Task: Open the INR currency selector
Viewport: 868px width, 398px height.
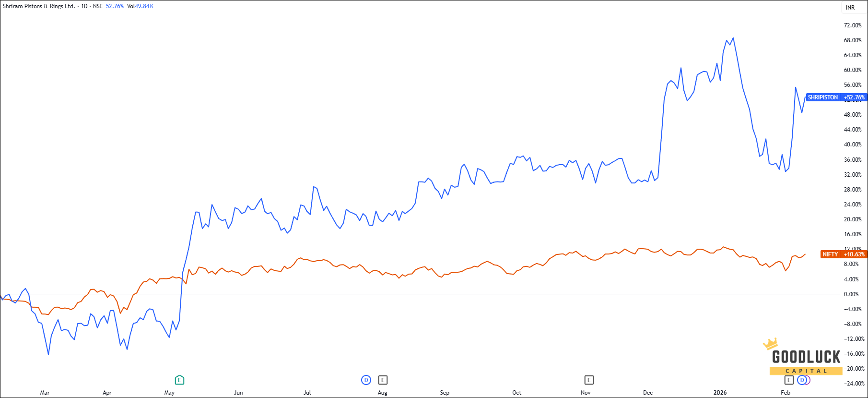Action: point(850,8)
